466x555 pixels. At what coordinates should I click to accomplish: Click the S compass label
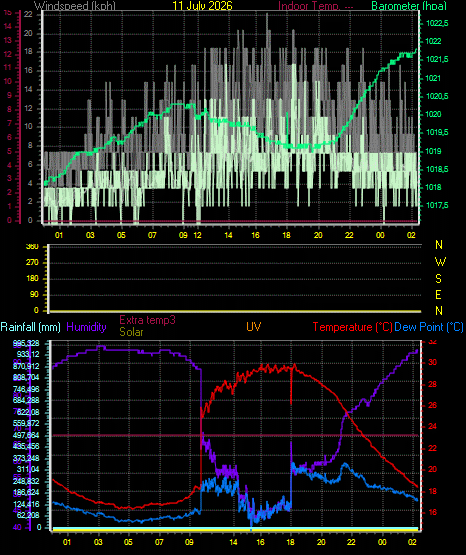click(438, 279)
